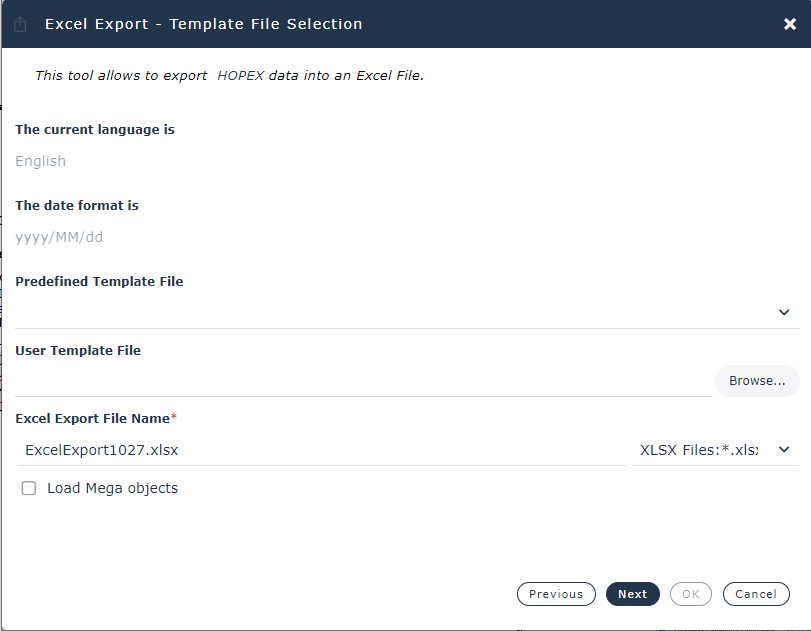The height and width of the screenshot is (631, 811).
Task: Cancel the Excel export wizard
Action: click(x=756, y=594)
